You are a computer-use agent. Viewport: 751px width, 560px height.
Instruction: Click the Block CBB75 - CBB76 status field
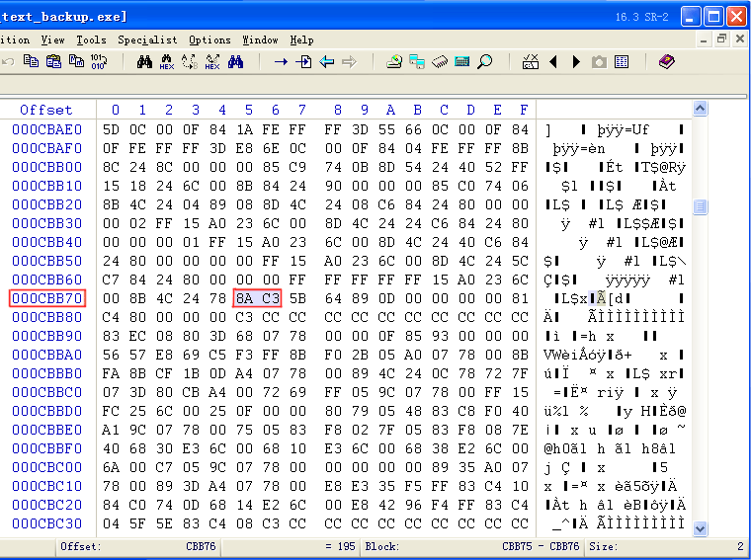tap(472, 546)
